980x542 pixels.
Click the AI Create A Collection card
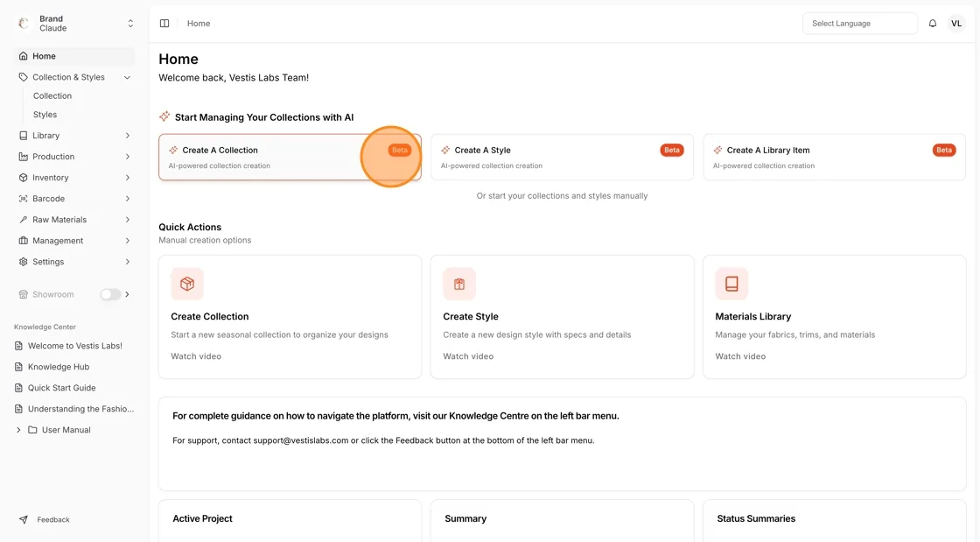pyautogui.click(x=290, y=157)
